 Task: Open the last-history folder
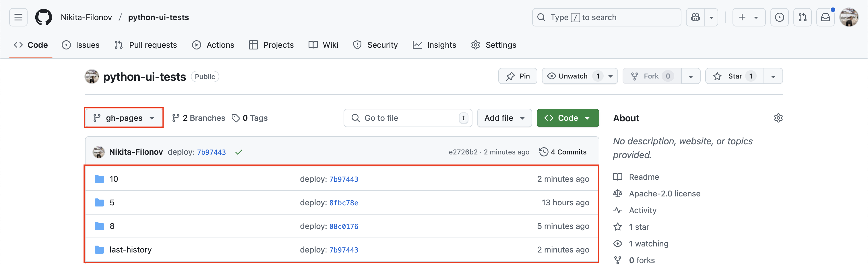[x=130, y=250]
